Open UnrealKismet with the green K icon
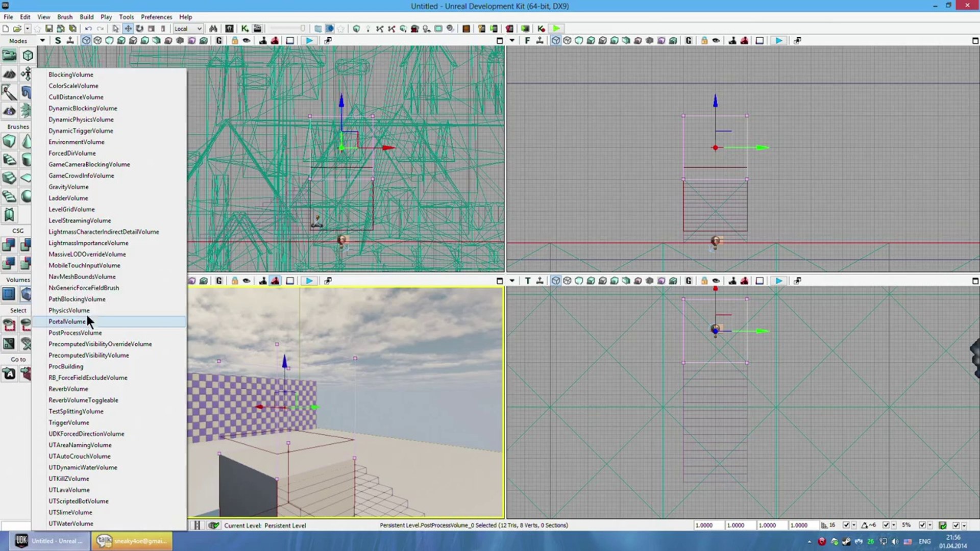The image size is (980, 551). [x=245, y=29]
